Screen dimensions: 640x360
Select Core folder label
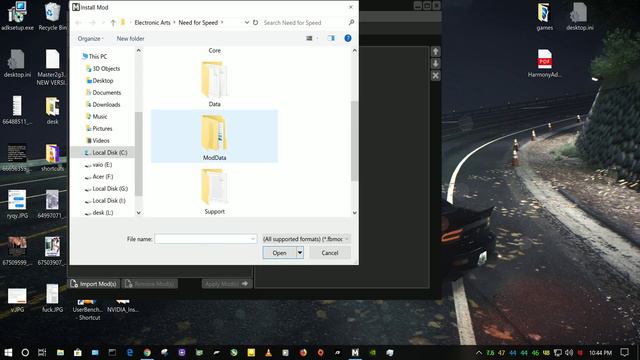(x=214, y=51)
